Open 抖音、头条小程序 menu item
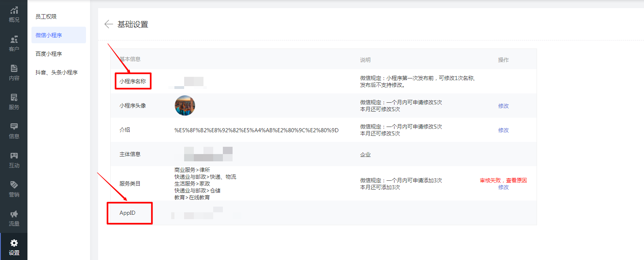The width and height of the screenshot is (644, 260). [57, 72]
